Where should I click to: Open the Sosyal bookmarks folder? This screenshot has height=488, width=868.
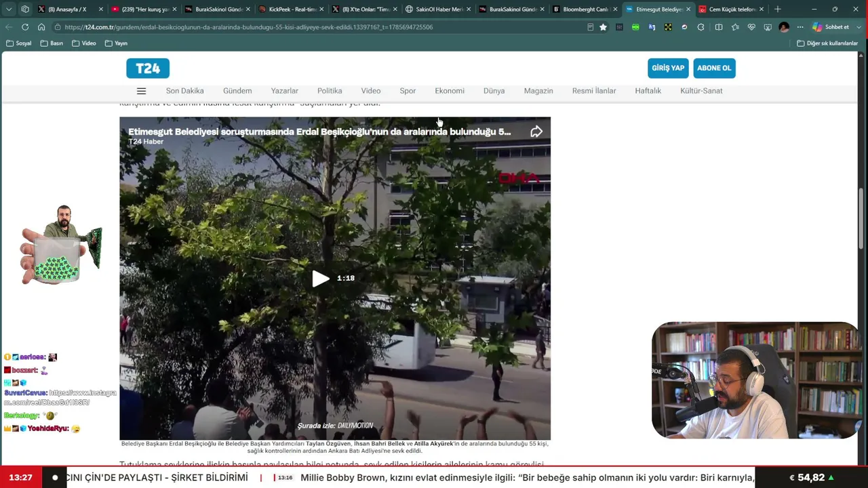click(18, 43)
